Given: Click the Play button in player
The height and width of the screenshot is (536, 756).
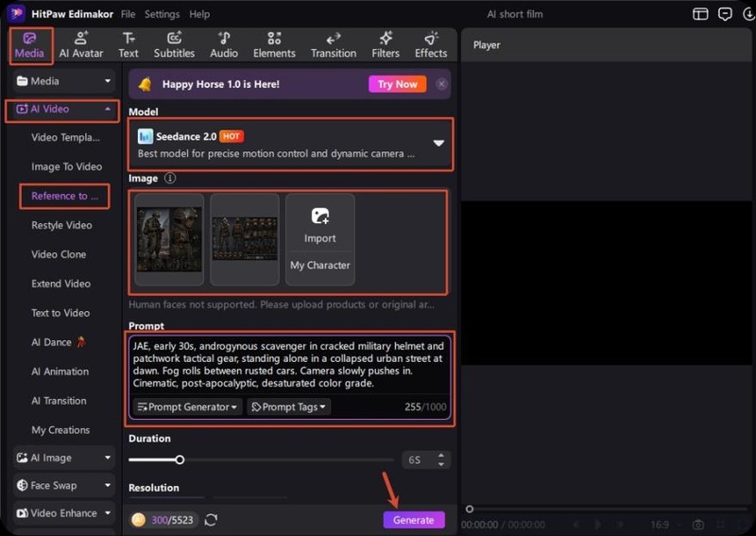Looking at the screenshot, I should click(598, 525).
